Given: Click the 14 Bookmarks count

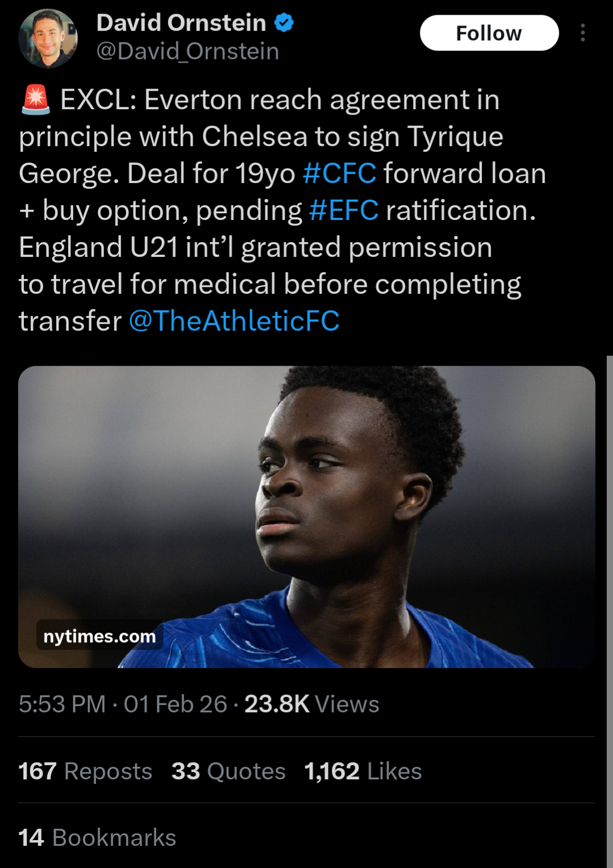Looking at the screenshot, I should pos(97,838).
